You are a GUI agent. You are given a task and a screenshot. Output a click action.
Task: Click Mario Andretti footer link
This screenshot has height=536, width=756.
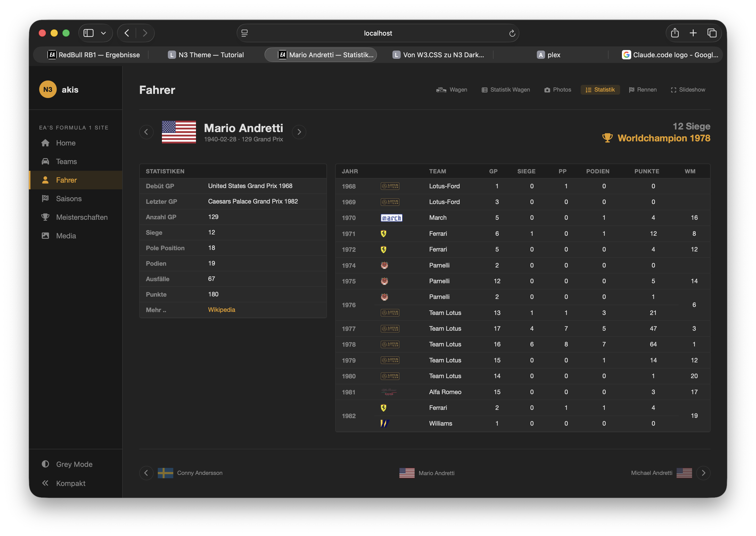pos(436,473)
